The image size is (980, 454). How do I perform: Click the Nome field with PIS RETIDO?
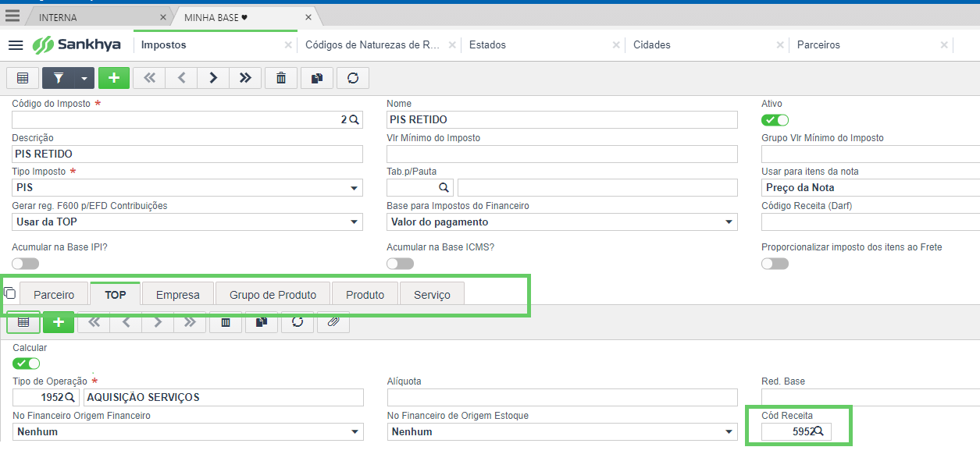click(562, 119)
